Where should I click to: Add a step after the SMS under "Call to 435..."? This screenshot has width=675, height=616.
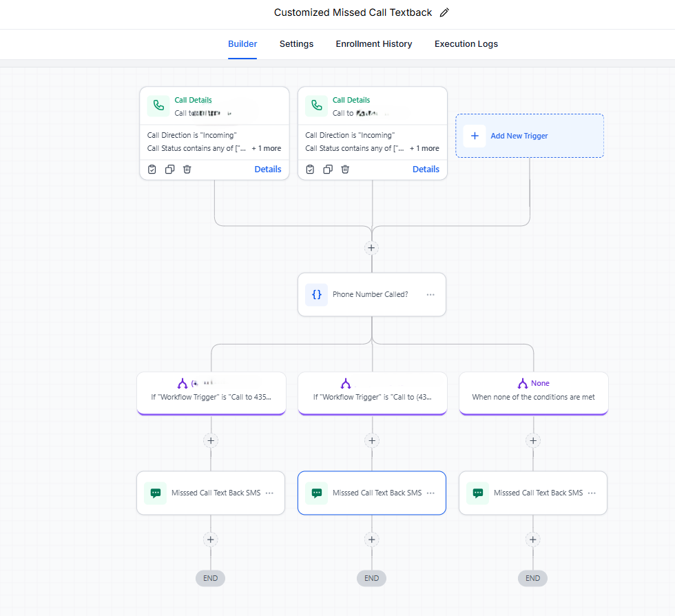(211, 540)
